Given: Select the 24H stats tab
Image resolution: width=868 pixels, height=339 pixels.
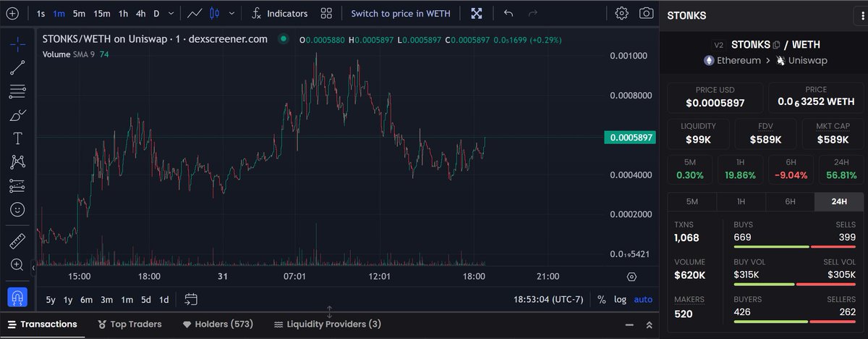Looking at the screenshot, I should 838,201.
